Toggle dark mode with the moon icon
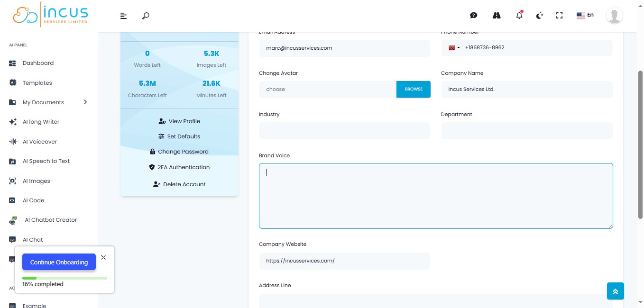The image size is (644, 308). [x=539, y=15]
